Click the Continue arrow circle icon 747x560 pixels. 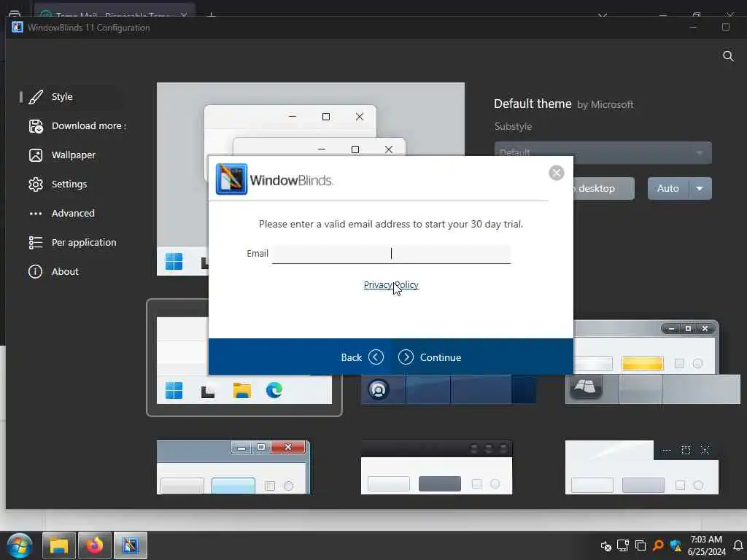[406, 357]
